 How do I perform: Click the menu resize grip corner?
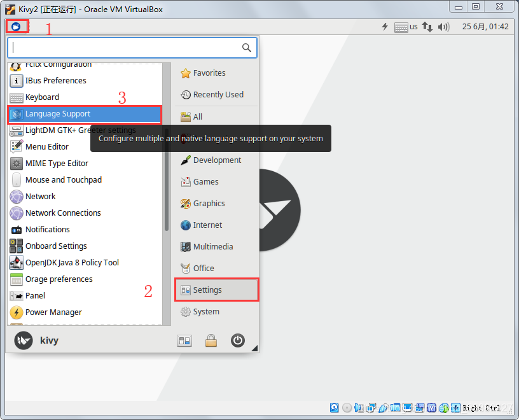[x=254, y=348]
